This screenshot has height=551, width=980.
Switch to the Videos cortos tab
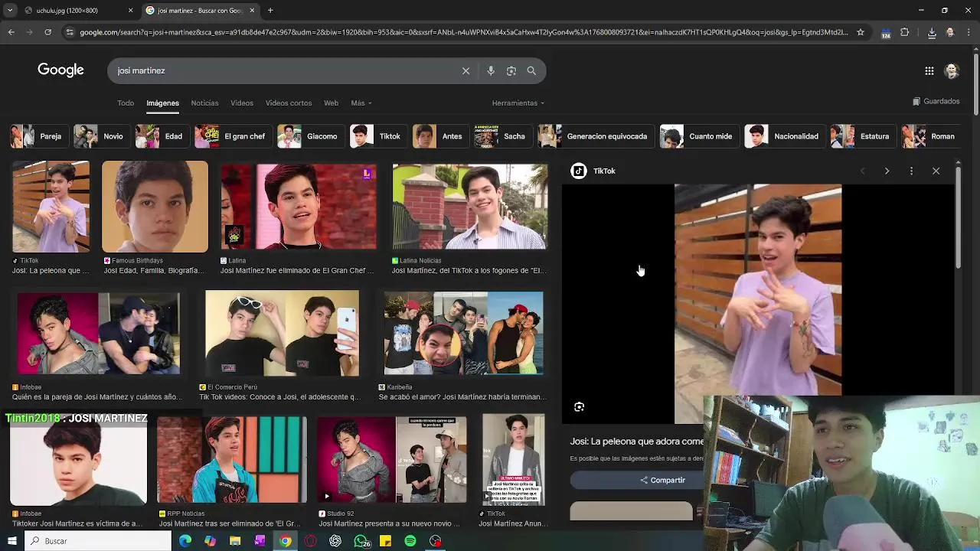pos(289,103)
